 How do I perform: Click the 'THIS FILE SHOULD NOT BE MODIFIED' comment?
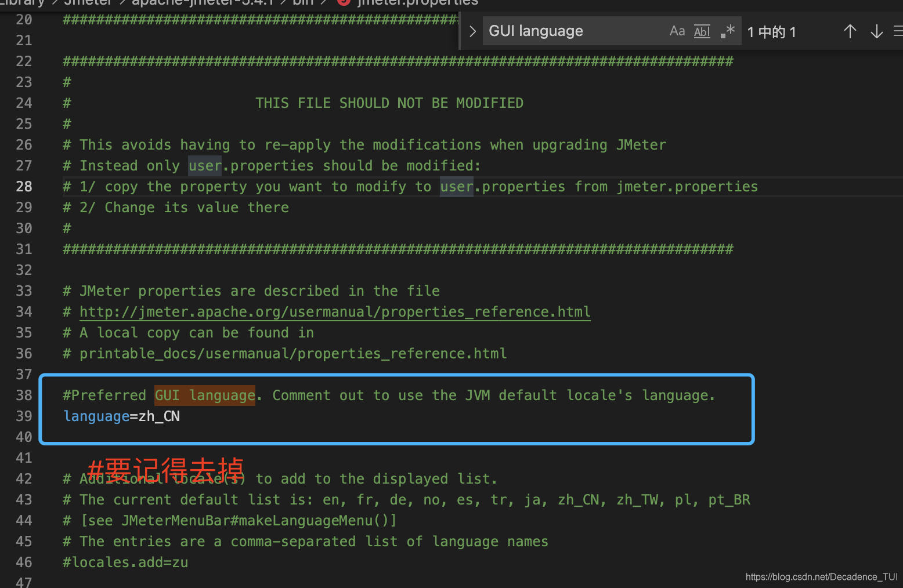pyautogui.click(x=389, y=103)
